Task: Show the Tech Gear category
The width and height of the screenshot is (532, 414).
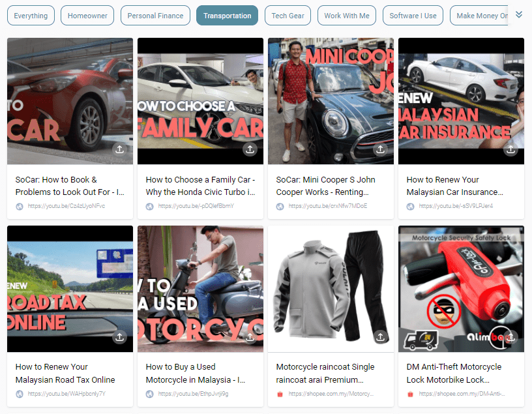Action: coord(288,16)
